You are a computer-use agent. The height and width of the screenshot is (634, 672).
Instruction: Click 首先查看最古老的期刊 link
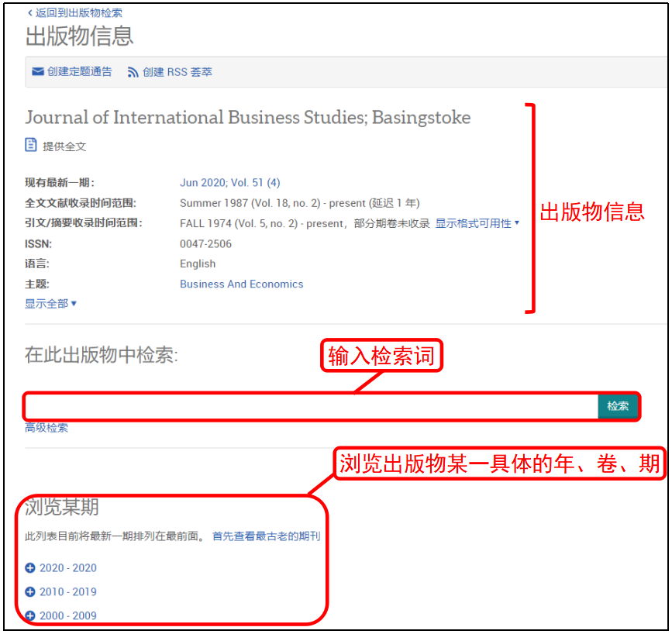266,536
